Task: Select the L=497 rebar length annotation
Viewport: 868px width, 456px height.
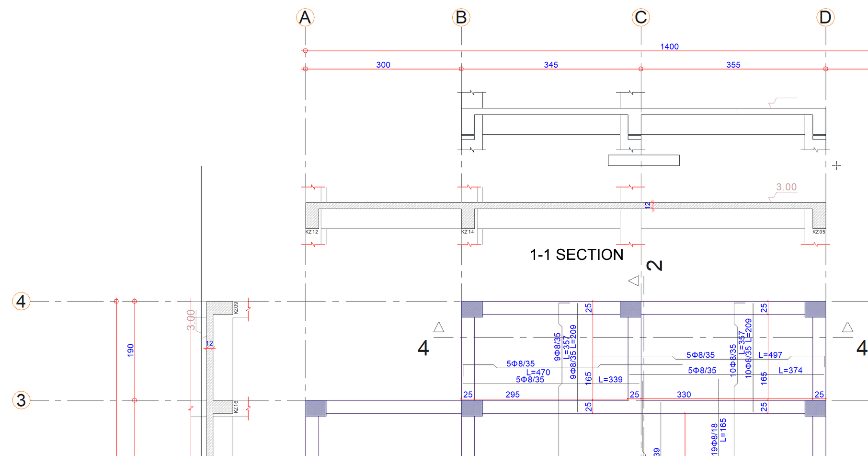Action: [x=770, y=355]
